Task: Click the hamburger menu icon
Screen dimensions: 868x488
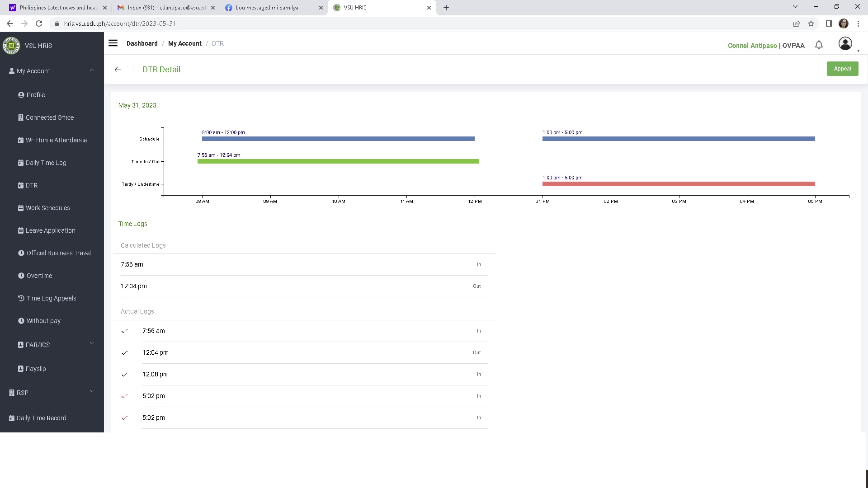Action: click(113, 43)
